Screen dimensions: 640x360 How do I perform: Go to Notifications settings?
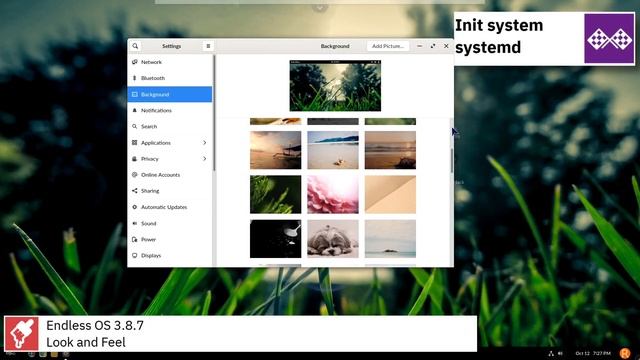click(170, 110)
